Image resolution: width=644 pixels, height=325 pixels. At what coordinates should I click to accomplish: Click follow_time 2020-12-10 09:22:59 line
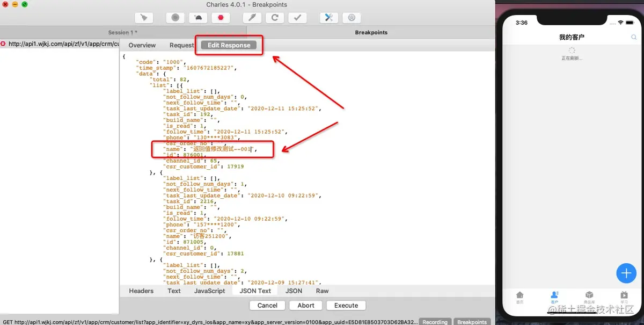225,219
